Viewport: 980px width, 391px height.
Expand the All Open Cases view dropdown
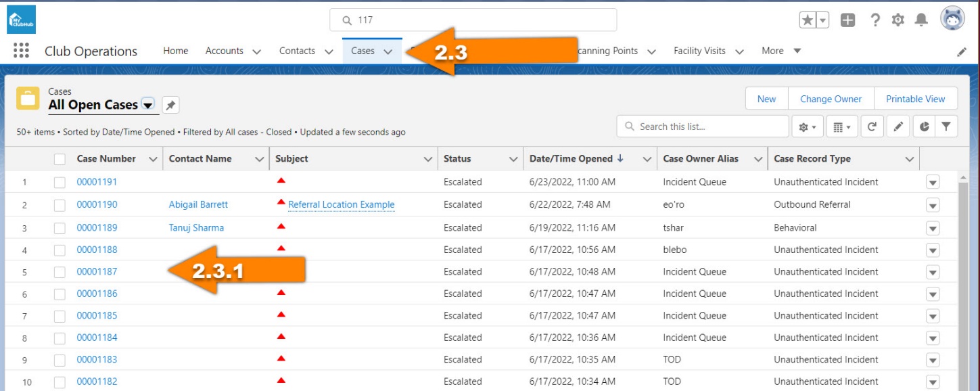pos(148,105)
